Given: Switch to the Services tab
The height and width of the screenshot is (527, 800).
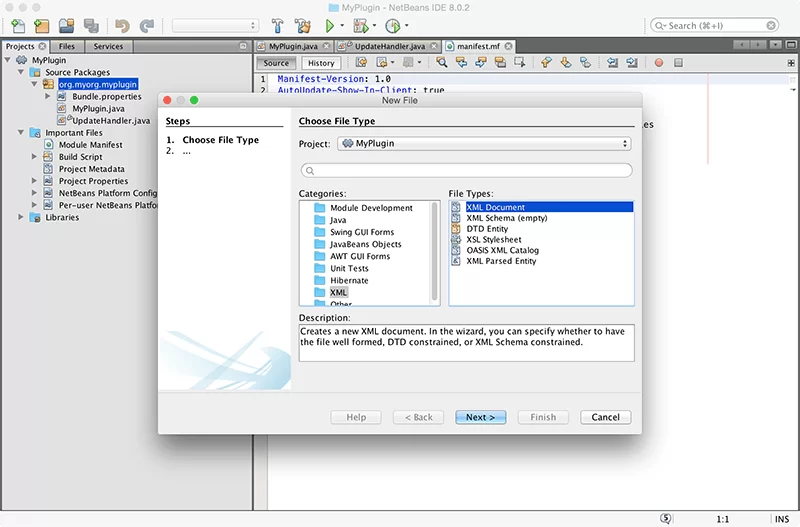Looking at the screenshot, I should tap(108, 46).
